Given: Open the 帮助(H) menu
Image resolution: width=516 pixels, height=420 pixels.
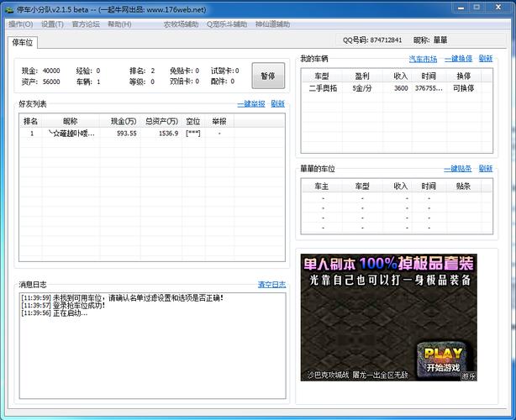Looking at the screenshot, I should click(118, 24).
